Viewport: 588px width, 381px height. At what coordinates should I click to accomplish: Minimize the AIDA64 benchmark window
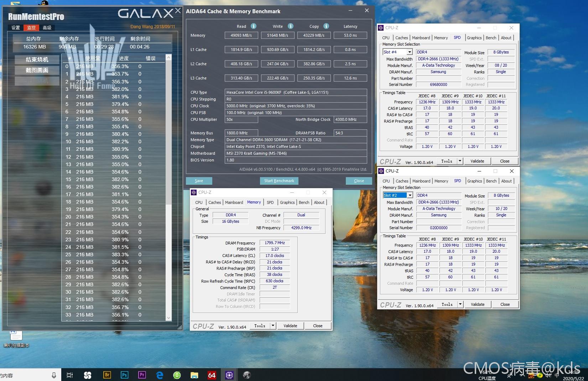[x=351, y=11]
